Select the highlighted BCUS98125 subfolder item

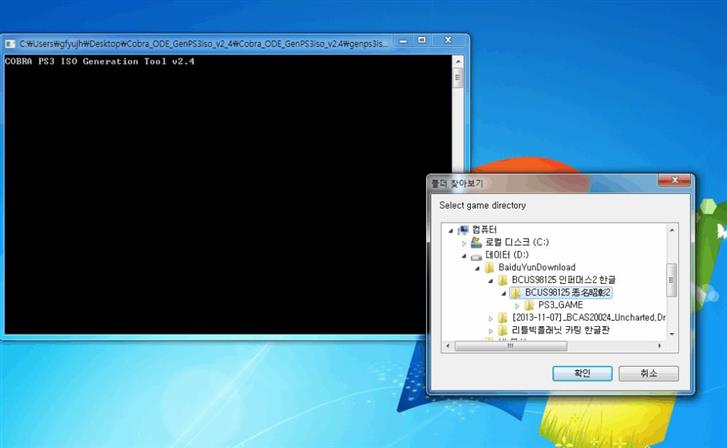tap(568, 292)
